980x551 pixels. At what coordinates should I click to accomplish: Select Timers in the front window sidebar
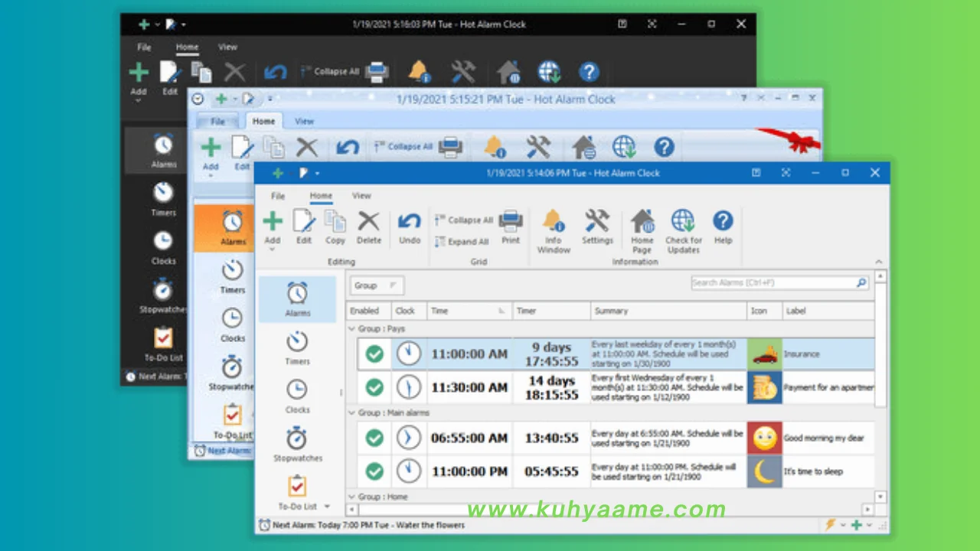(x=297, y=347)
